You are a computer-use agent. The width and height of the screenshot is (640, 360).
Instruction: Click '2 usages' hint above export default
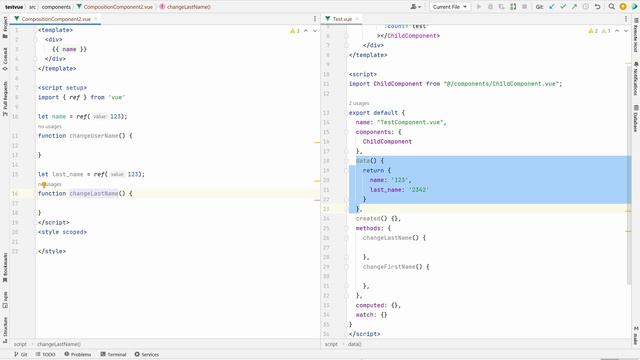[x=359, y=103]
